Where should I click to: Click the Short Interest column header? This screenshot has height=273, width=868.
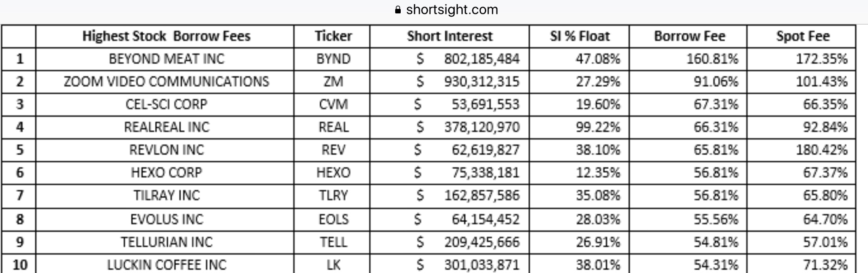(x=449, y=36)
